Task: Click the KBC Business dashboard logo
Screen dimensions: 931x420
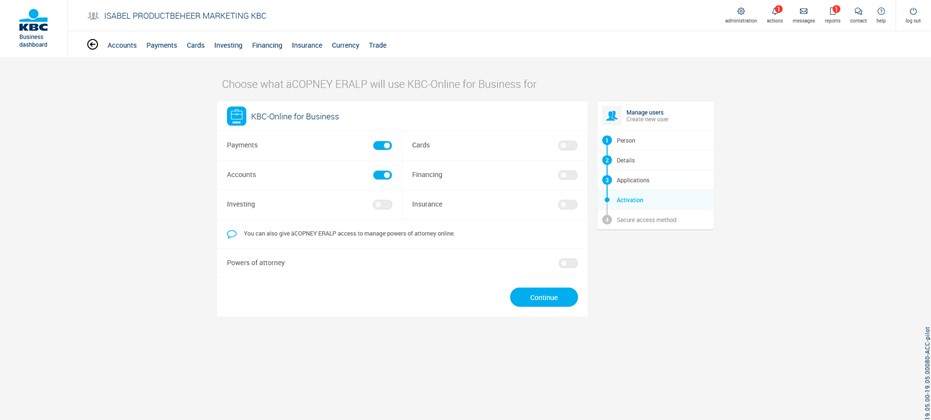Action: (33, 29)
